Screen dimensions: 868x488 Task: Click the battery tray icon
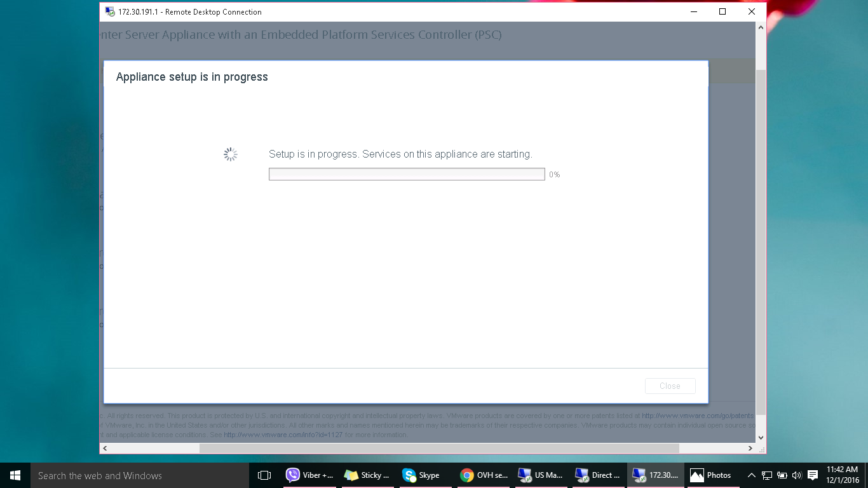(x=782, y=475)
